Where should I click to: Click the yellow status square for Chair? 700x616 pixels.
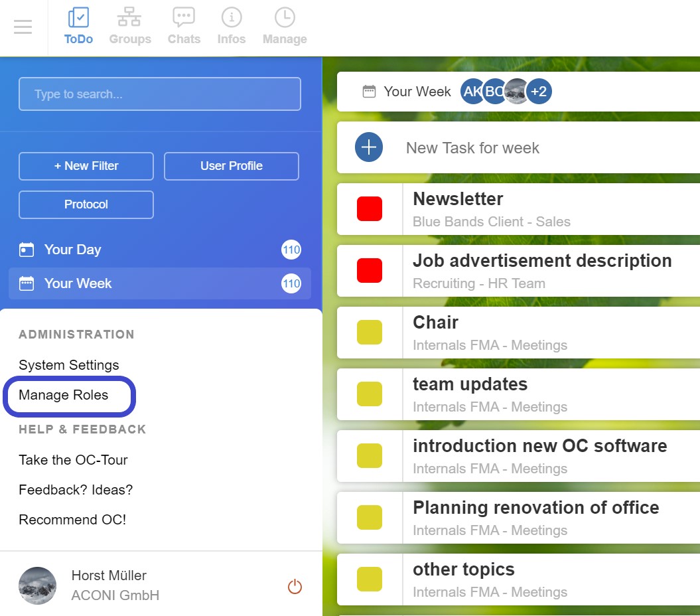coord(370,333)
